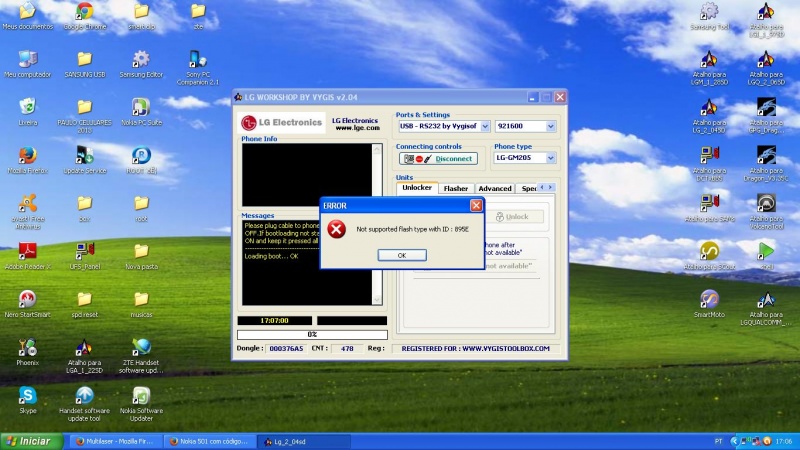Select the Sony PC Companion 2.1 icon

(198, 68)
